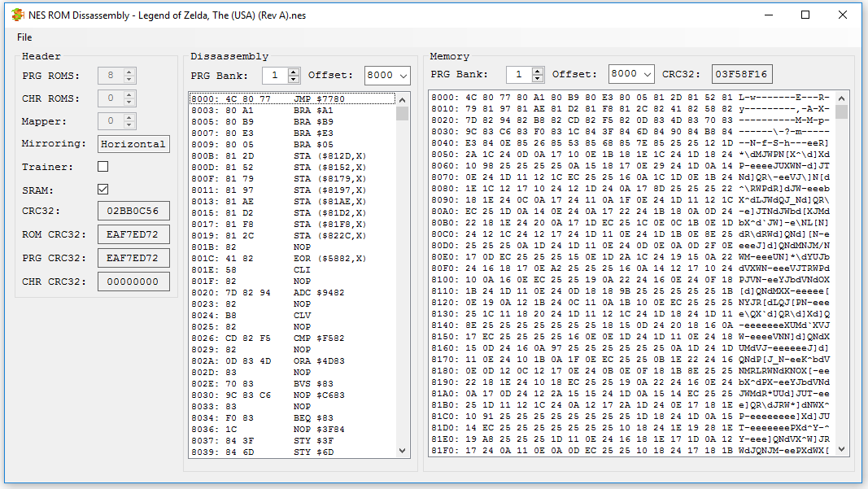The width and height of the screenshot is (868, 489).
Task: Increase the Disassembly PRG Bank value
Action: [x=294, y=72]
